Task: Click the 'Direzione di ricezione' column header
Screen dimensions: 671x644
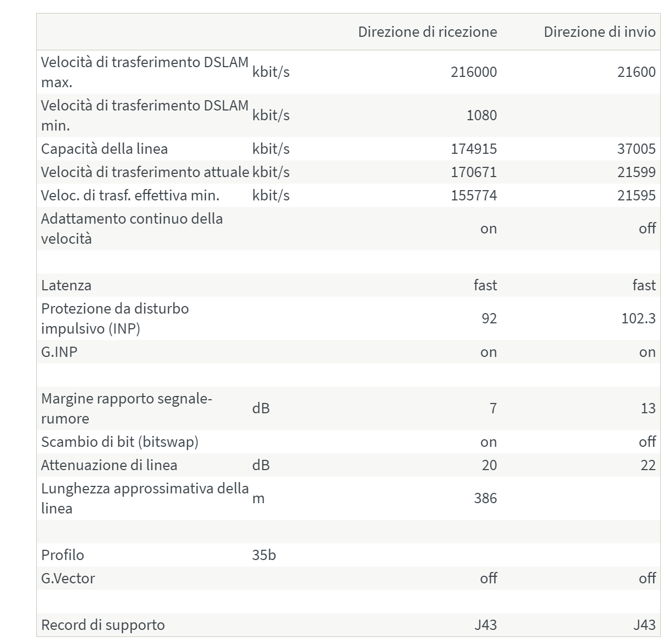Action: coord(427,32)
